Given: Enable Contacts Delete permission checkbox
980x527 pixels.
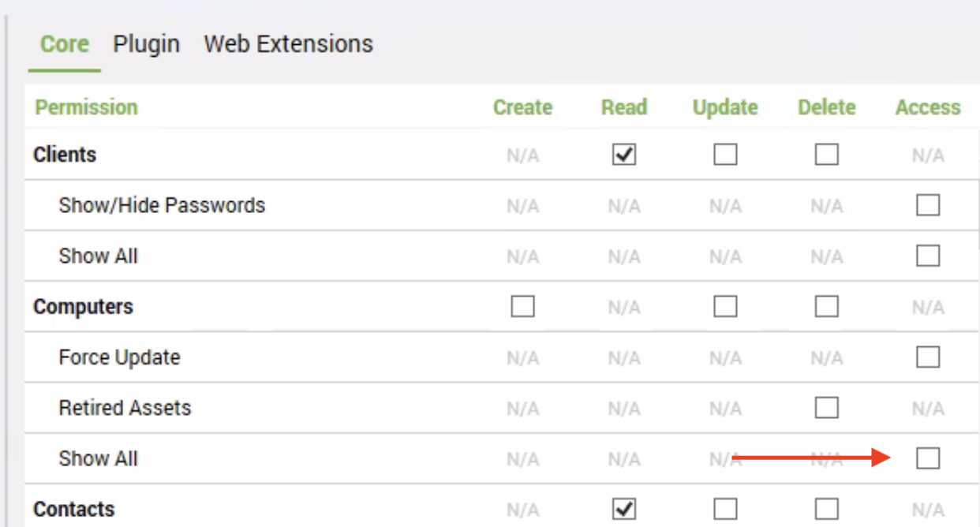Looking at the screenshot, I should [826, 509].
